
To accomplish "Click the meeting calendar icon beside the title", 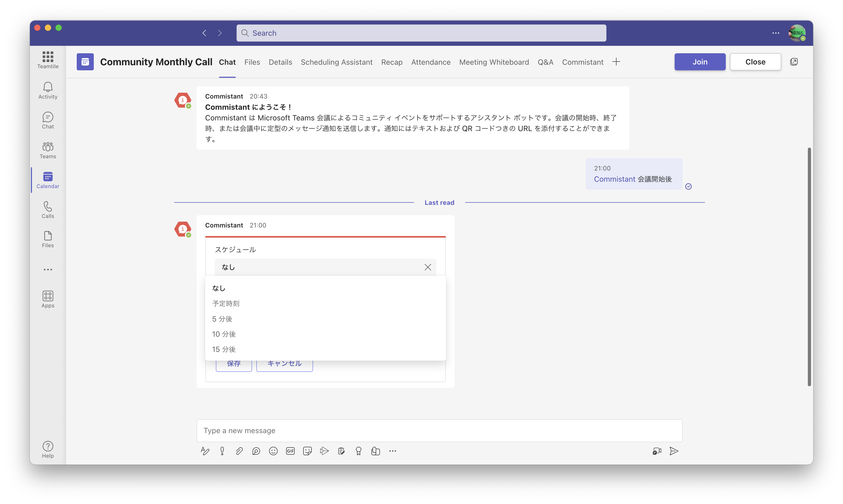I will click(x=85, y=62).
